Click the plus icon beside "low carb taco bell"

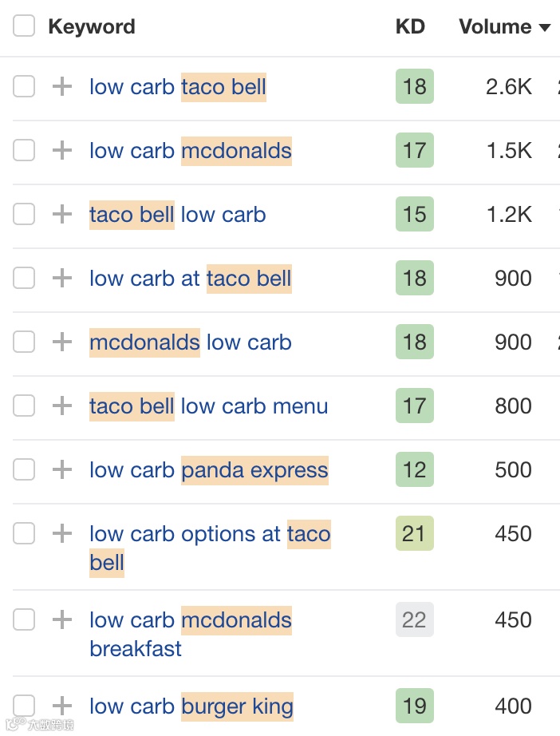61,86
